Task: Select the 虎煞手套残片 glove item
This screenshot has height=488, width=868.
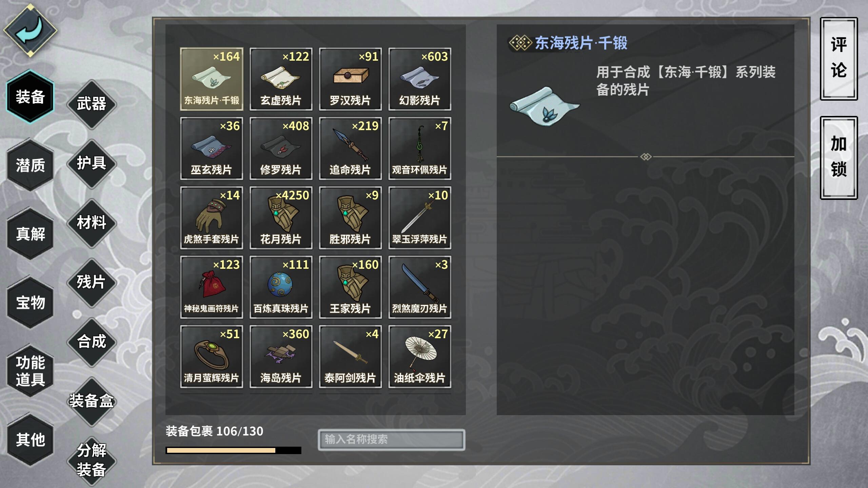Action: point(212,218)
